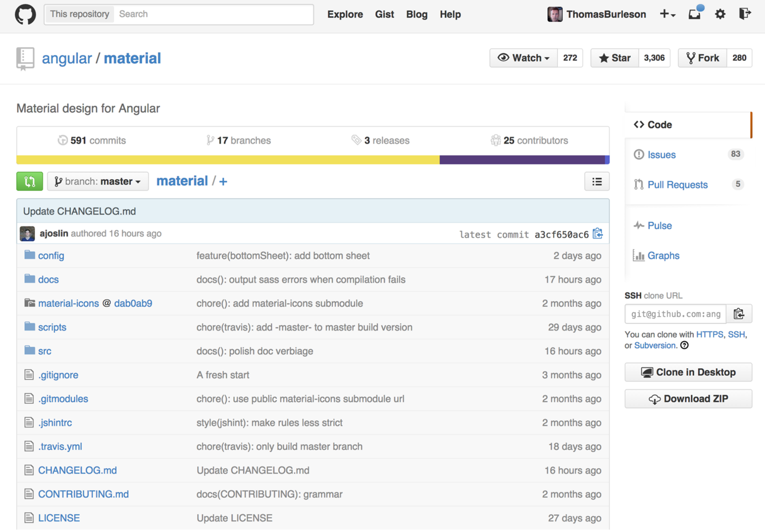Click the Clone in Desktop button

click(688, 372)
